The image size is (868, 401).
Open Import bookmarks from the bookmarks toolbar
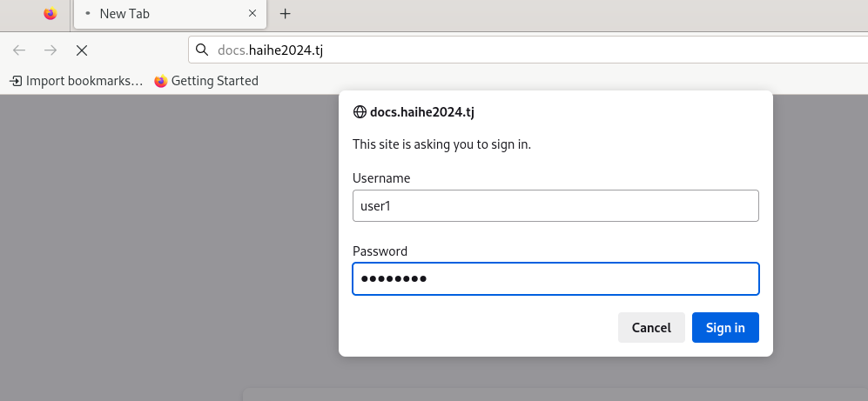click(x=77, y=81)
